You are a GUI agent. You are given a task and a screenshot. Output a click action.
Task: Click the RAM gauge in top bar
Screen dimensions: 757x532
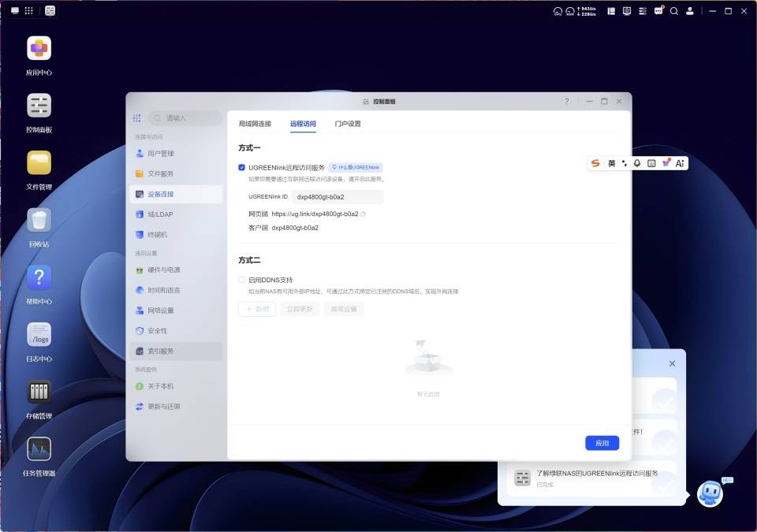coord(570,11)
